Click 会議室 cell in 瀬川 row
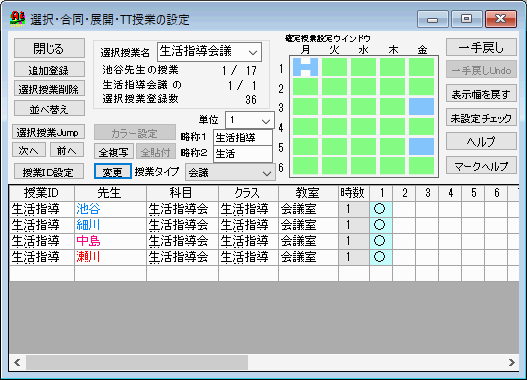This screenshot has width=527, height=380. coord(308,257)
